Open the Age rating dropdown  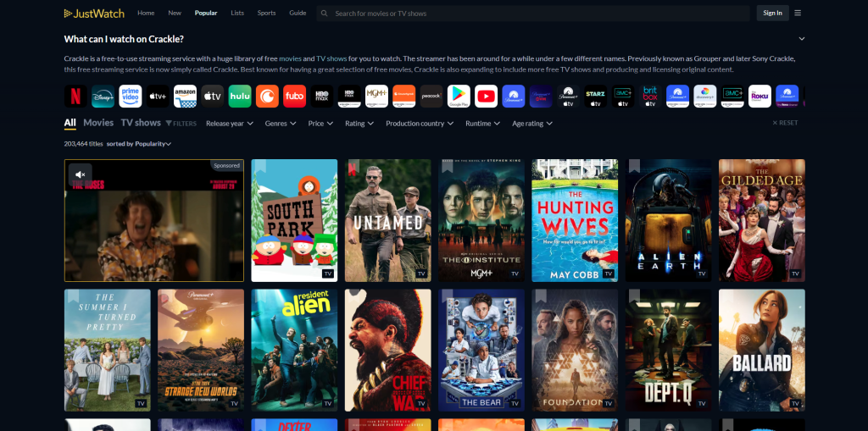click(532, 124)
